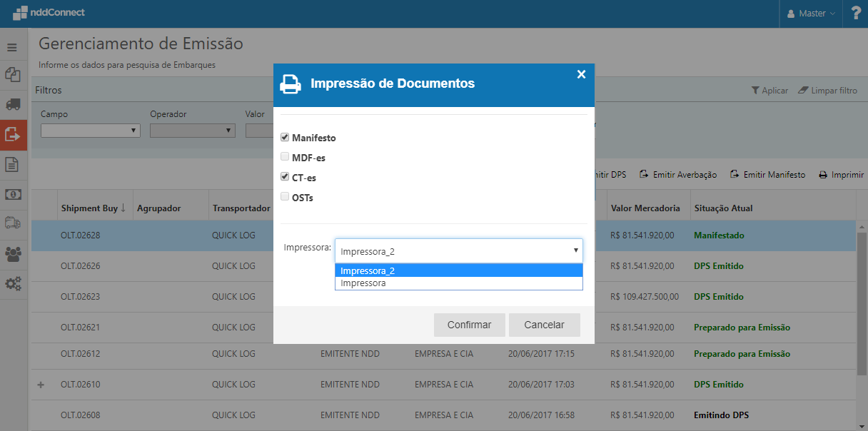This screenshot has width=868, height=431.
Task: Check the OSTs checkbox
Action: (x=286, y=197)
